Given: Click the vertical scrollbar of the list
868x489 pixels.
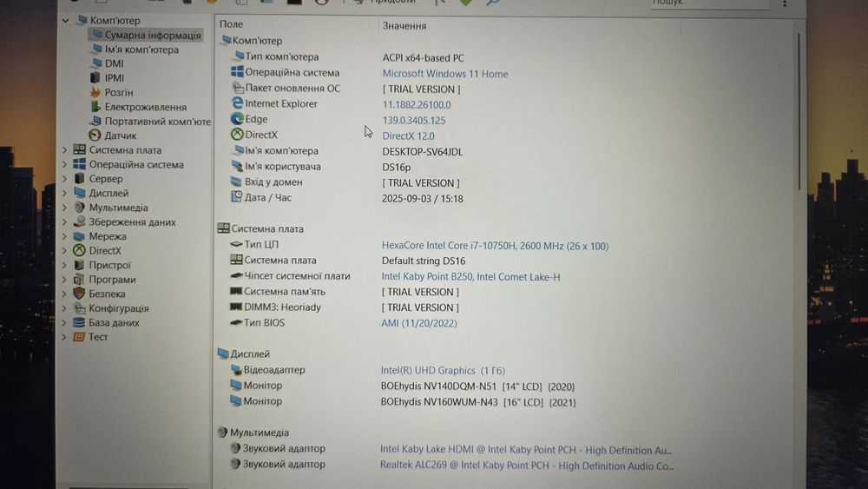Looking at the screenshot, I should 799,111.
